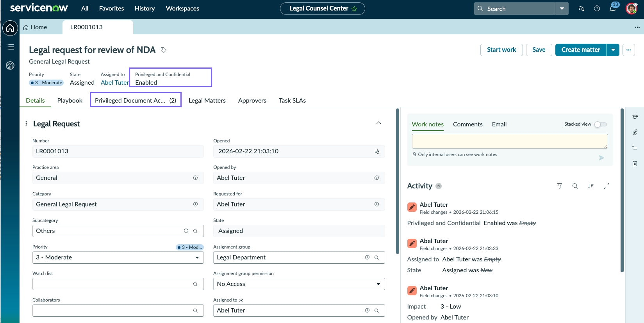Open Abel Tuter link in header
Screen dimensions: 644x323
coord(115,83)
